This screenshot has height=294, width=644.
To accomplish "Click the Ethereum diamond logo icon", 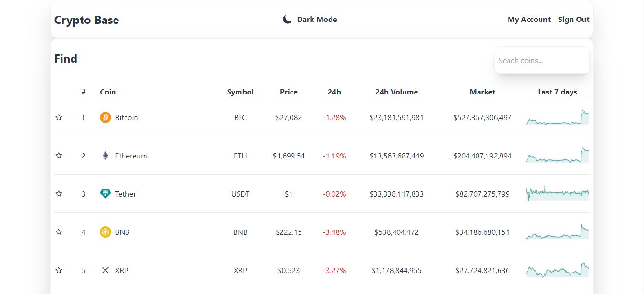I will coord(105,156).
